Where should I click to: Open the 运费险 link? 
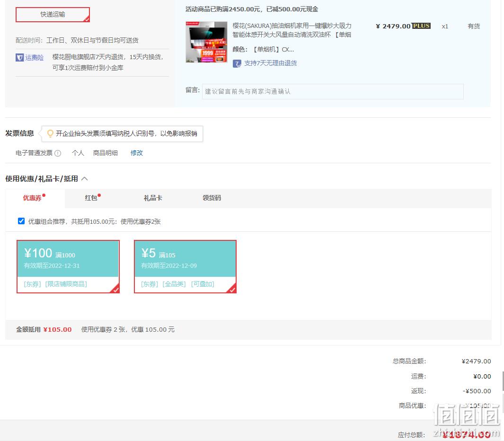tap(35, 58)
